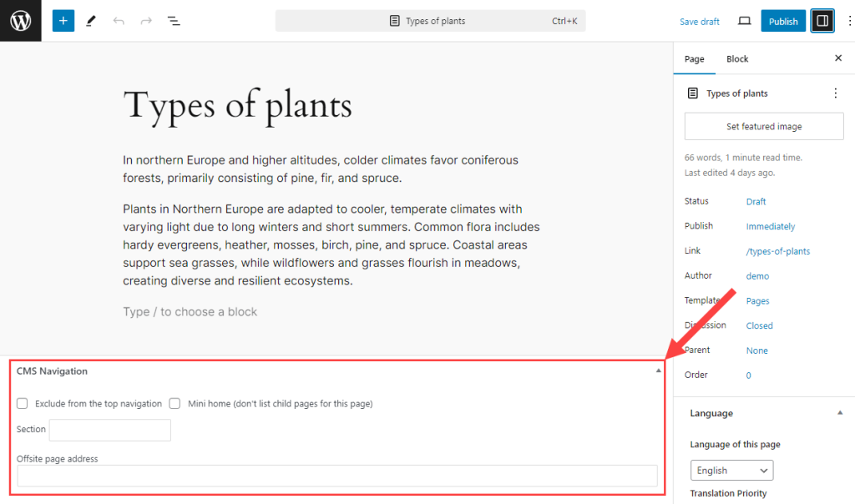
Task: Open the Language of this page dropdown
Action: (x=731, y=470)
